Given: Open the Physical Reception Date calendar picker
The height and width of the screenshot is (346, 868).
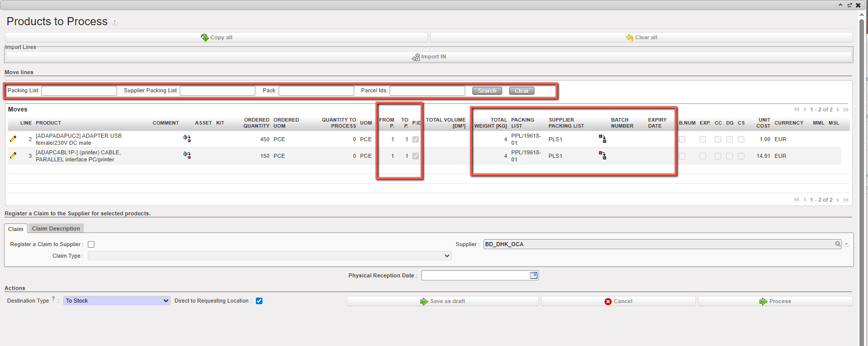Looking at the screenshot, I should coord(533,275).
